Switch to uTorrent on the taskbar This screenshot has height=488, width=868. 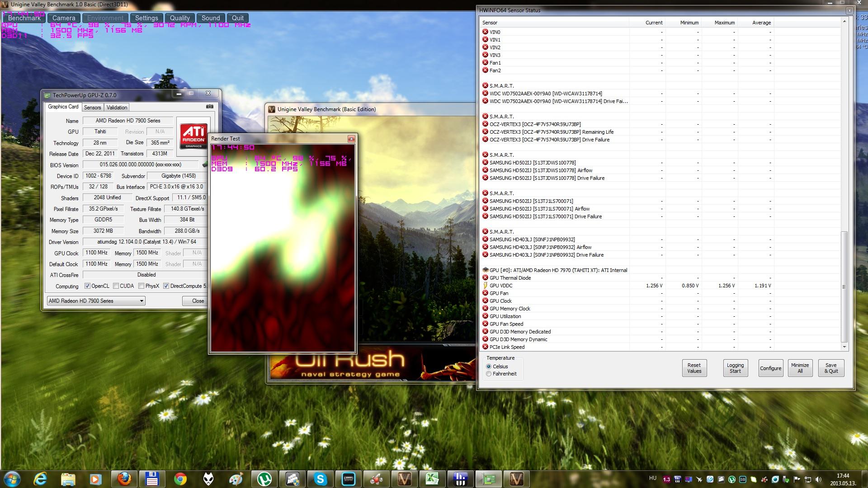pos(264,479)
